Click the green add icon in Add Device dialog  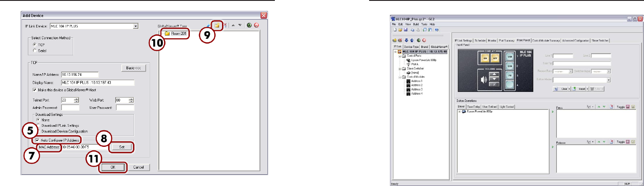pos(249,26)
